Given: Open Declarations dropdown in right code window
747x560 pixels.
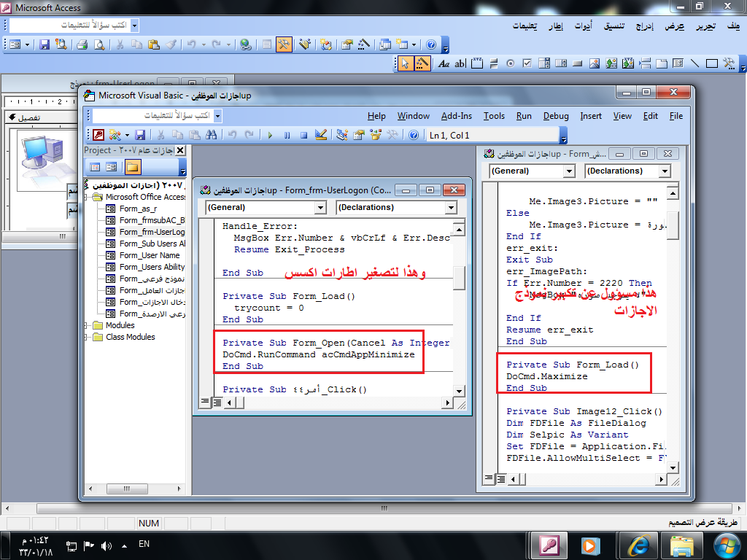Looking at the screenshot, I should [665, 171].
